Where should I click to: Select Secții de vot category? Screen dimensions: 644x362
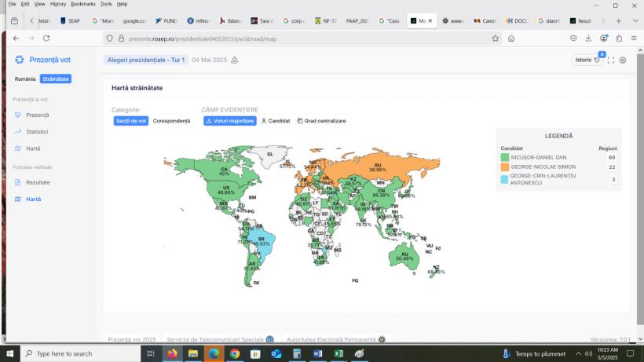(x=131, y=121)
